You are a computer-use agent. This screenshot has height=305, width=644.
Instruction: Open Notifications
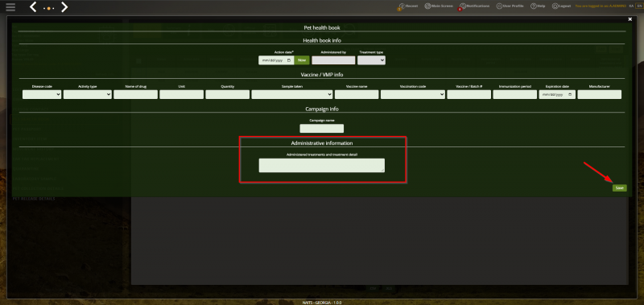474,6
